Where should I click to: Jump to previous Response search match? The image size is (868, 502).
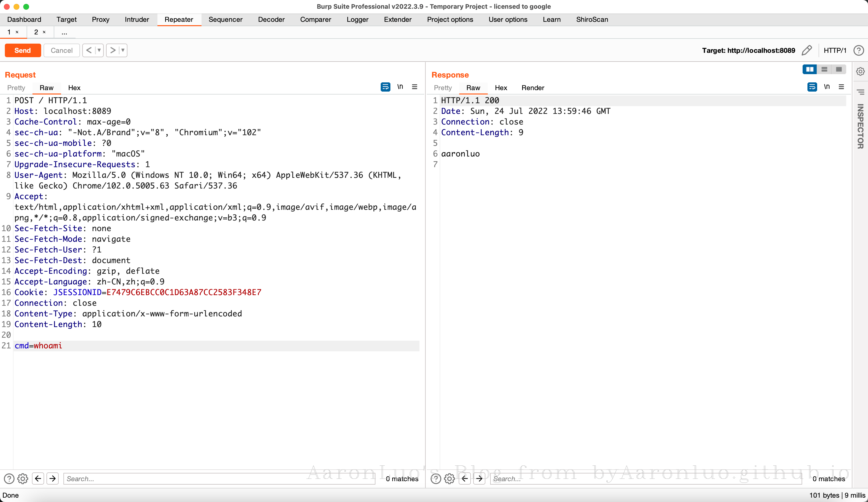[x=465, y=478]
